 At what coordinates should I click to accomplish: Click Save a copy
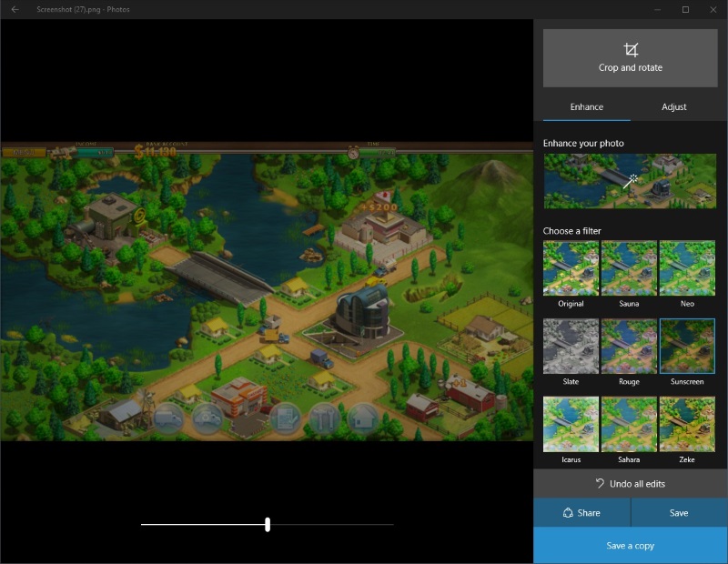(x=631, y=546)
